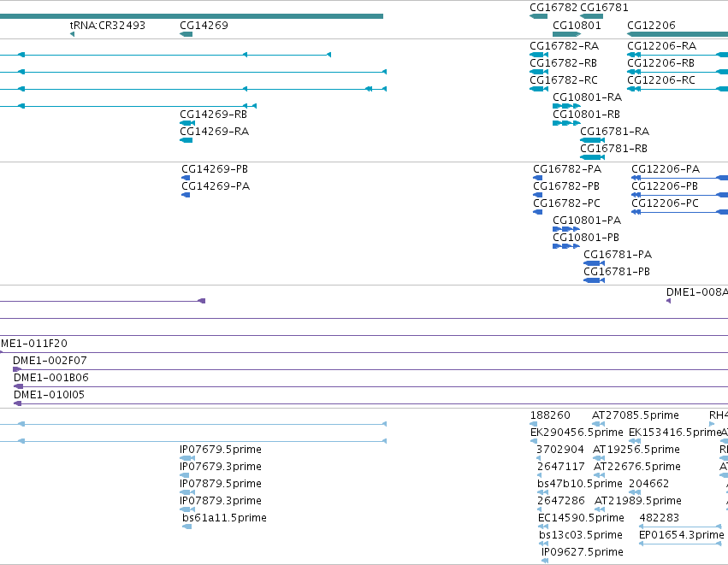Image resolution: width=728 pixels, height=565 pixels.
Task: Select the 2647286 EST label
Action: tap(561, 501)
